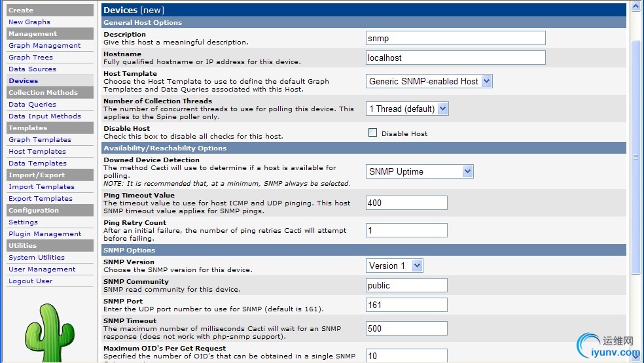Click the Import/Export menu header

coord(50,175)
